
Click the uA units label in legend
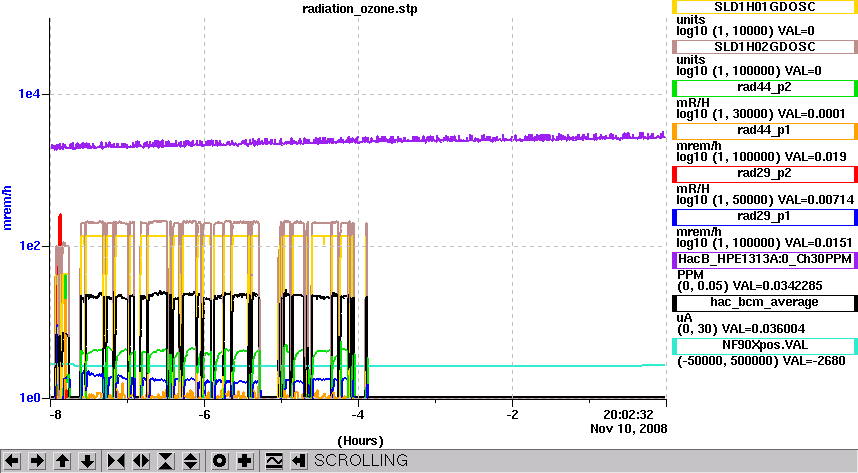[685, 318]
